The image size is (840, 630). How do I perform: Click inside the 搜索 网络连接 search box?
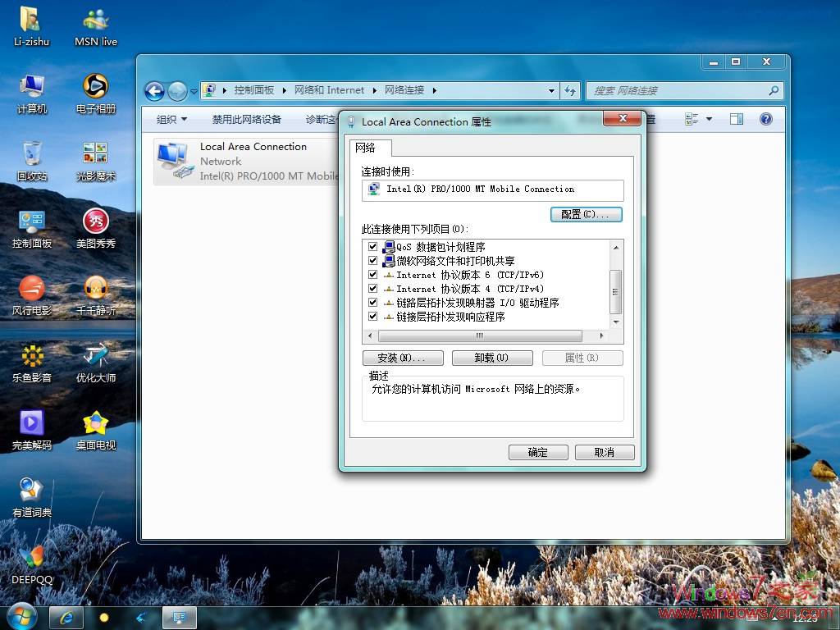pos(673,91)
